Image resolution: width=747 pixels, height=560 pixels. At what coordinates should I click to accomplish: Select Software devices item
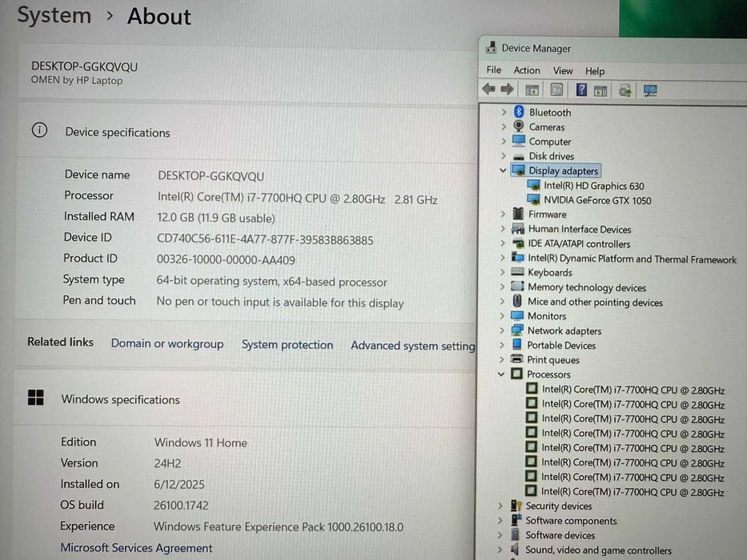pyautogui.click(x=560, y=535)
